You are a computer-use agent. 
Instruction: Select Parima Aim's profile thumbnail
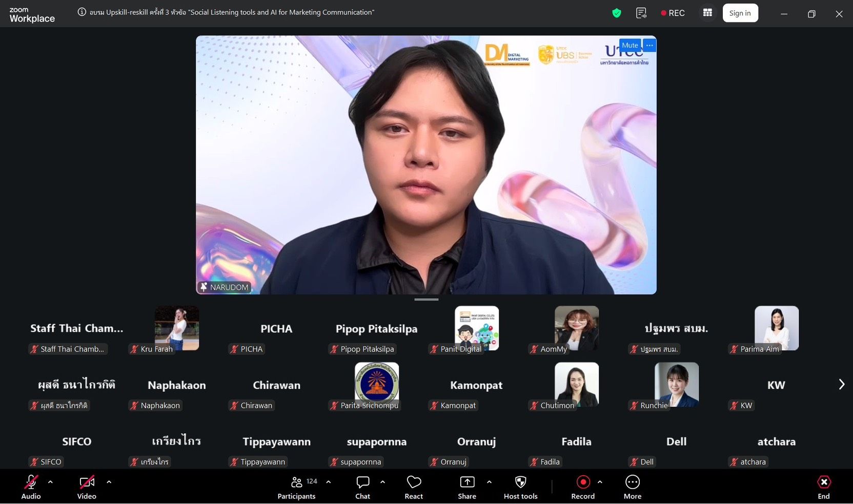click(777, 328)
